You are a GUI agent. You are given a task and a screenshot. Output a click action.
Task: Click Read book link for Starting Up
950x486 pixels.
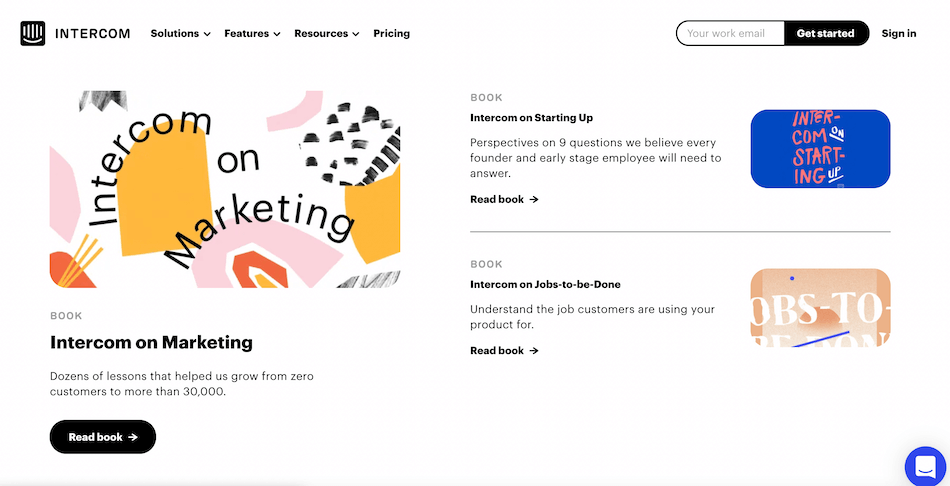click(504, 199)
